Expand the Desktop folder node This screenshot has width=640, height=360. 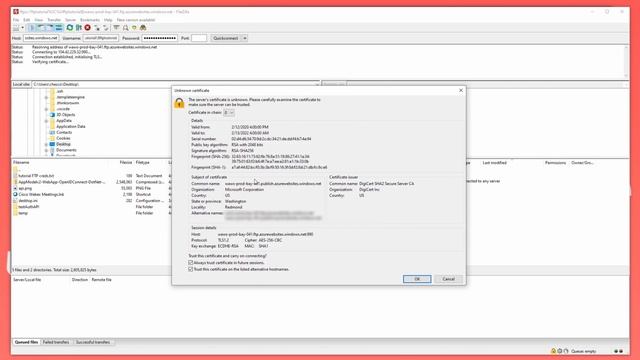[x=46, y=144]
